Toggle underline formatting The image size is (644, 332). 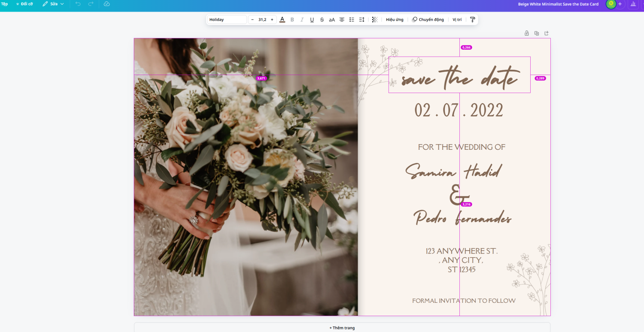click(x=312, y=20)
